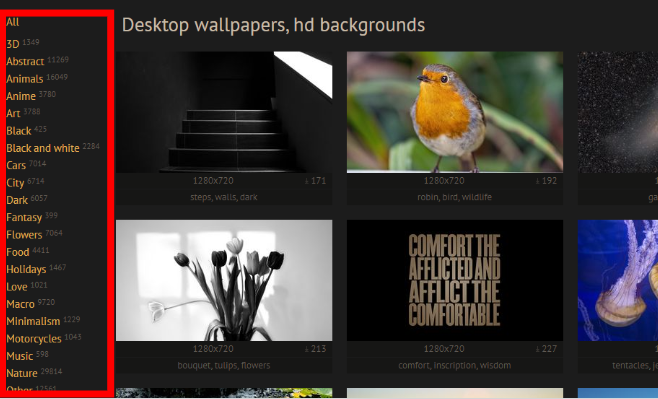Viewport: 658px width, 399px height.
Task: Open the robin bird wallpaper thumbnail
Action: point(455,112)
